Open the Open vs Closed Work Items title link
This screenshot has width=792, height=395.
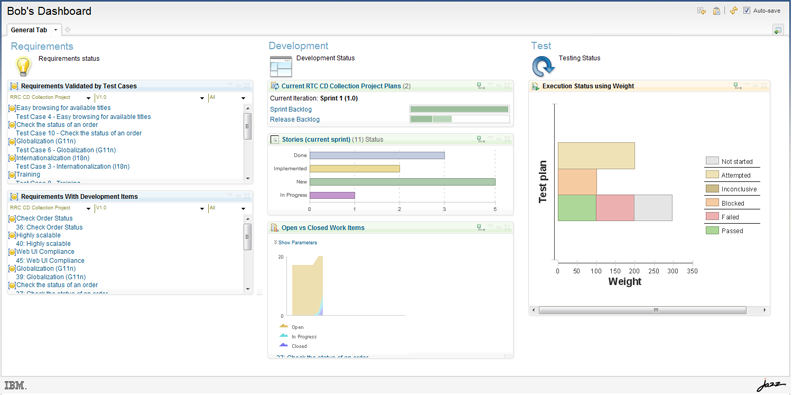[x=323, y=228]
